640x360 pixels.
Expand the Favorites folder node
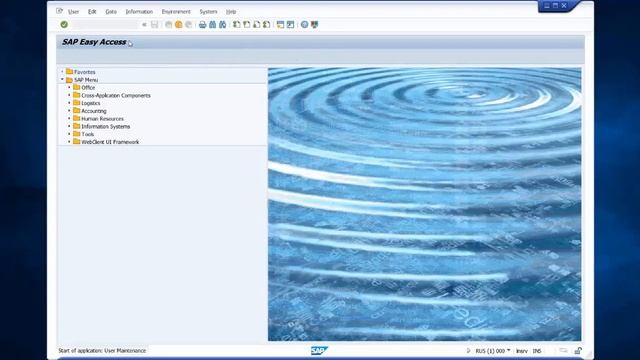[62, 72]
